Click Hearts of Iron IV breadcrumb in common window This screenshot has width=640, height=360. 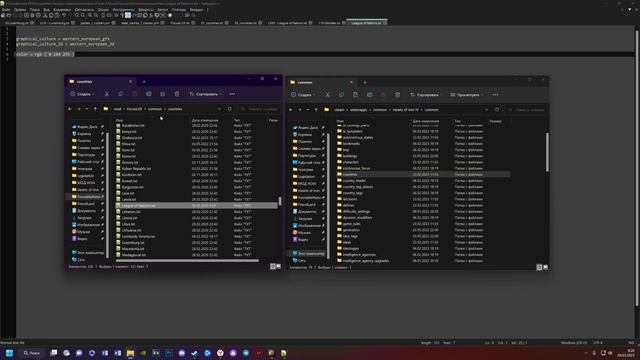tap(406, 110)
